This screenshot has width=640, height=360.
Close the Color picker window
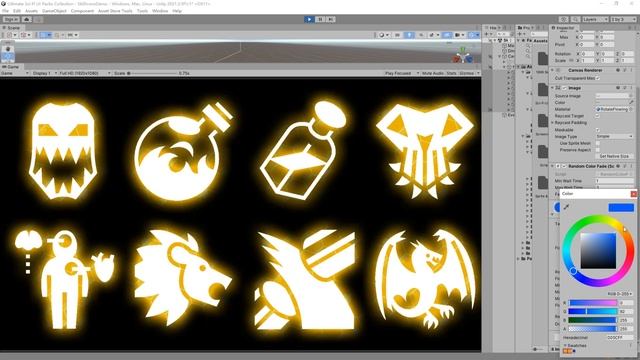click(x=633, y=193)
